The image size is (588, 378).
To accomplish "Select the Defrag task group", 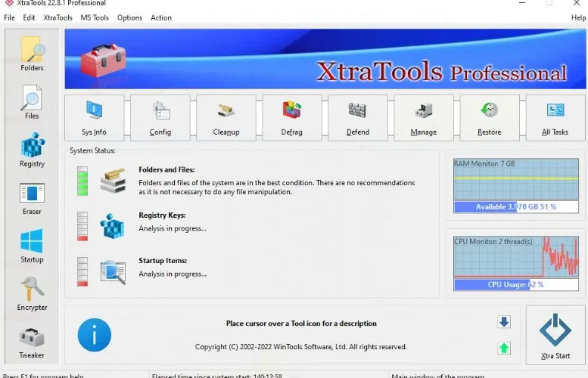I will click(292, 118).
